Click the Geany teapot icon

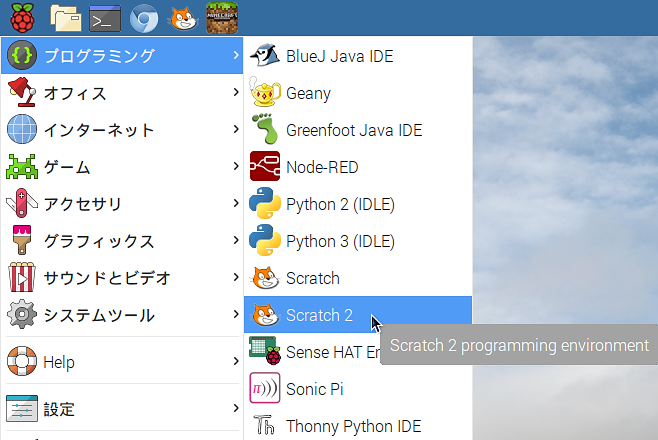point(265,92)
